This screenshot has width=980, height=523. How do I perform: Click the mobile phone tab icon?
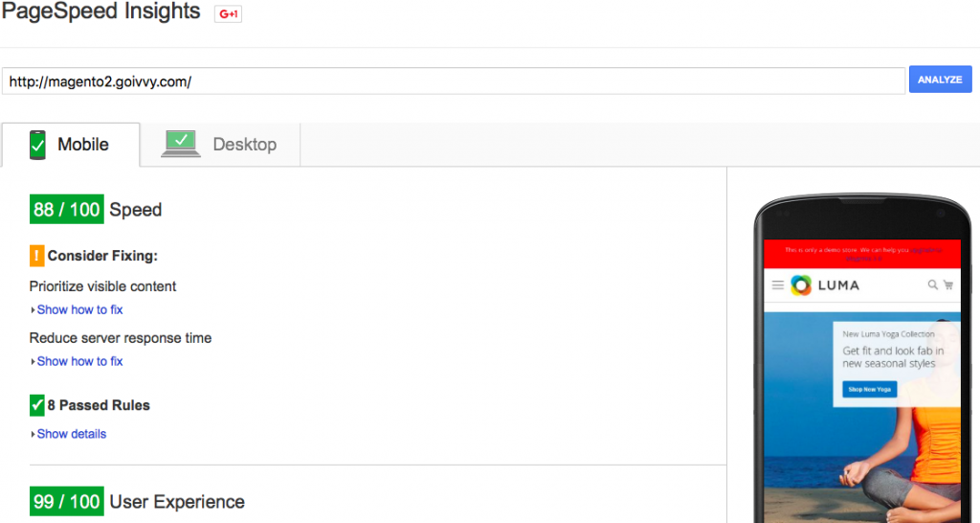(37, 145)
